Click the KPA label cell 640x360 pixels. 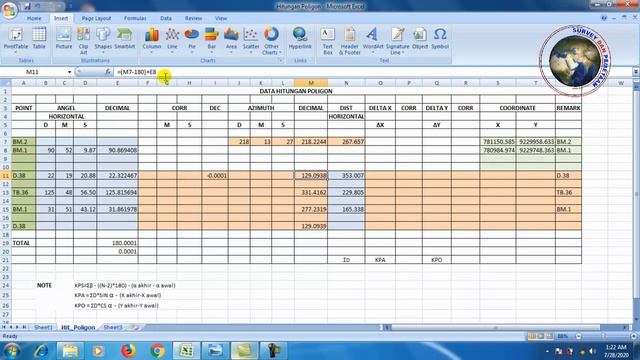coord(380,260)
